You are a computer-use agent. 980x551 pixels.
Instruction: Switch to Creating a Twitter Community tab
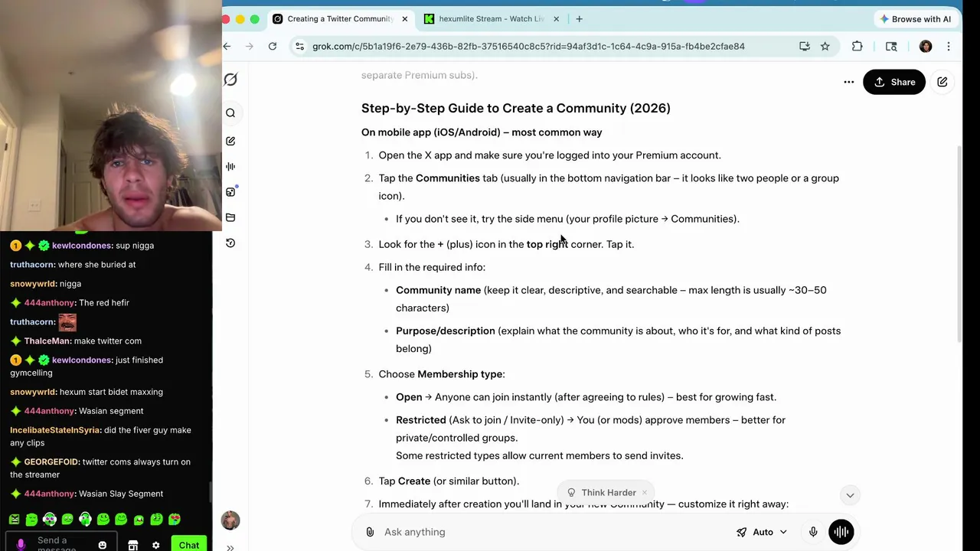(341, 18)
